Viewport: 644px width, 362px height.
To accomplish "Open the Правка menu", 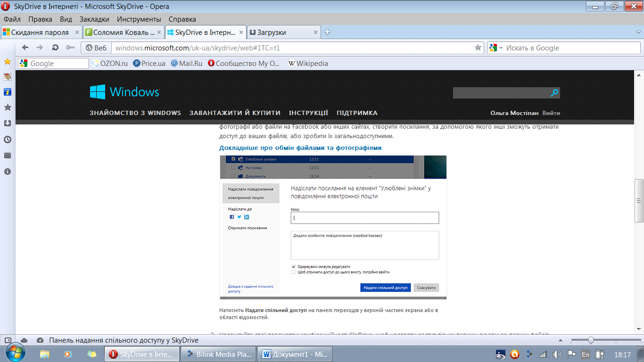I will pyautogui.click(x=40, y=19).
